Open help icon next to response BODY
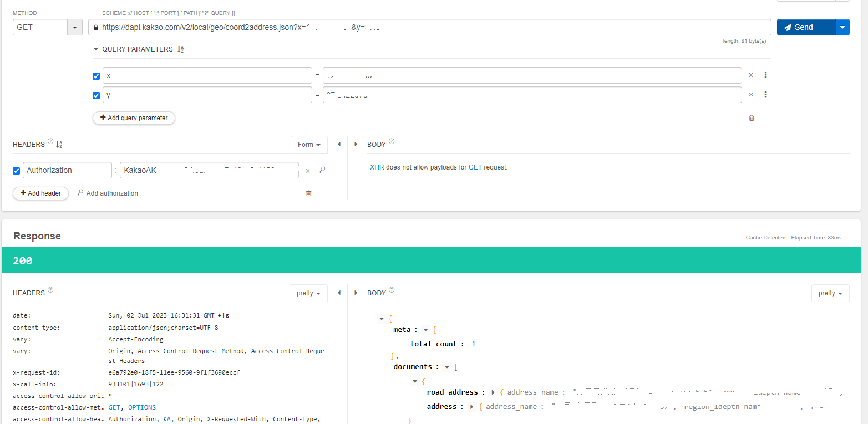868x424 pixels. coord(392,290)
